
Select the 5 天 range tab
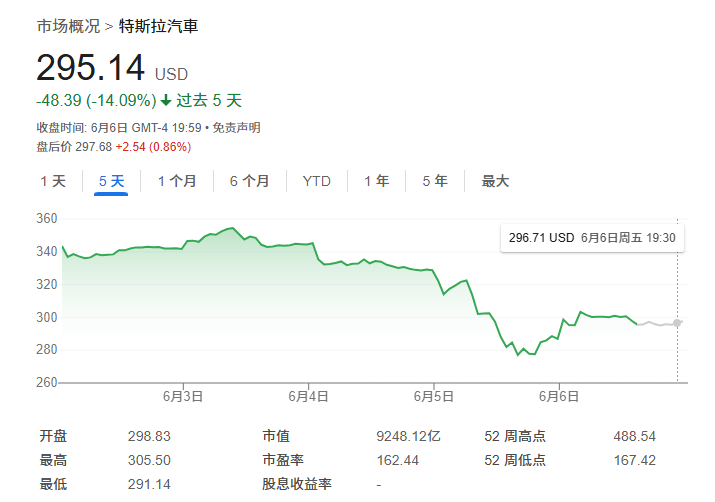(111, 181)
